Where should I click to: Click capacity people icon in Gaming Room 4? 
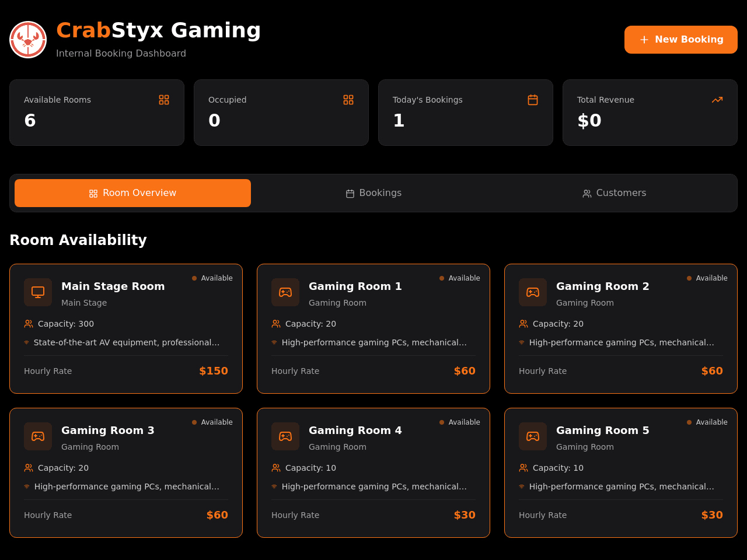tap(276, 468)
